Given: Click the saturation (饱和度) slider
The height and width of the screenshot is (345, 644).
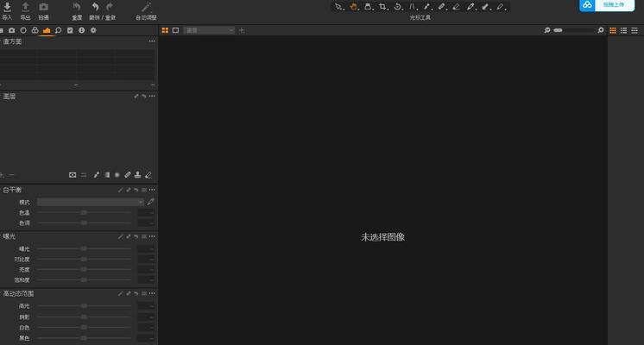Looking at the screenshot, I should pos(85,279).
